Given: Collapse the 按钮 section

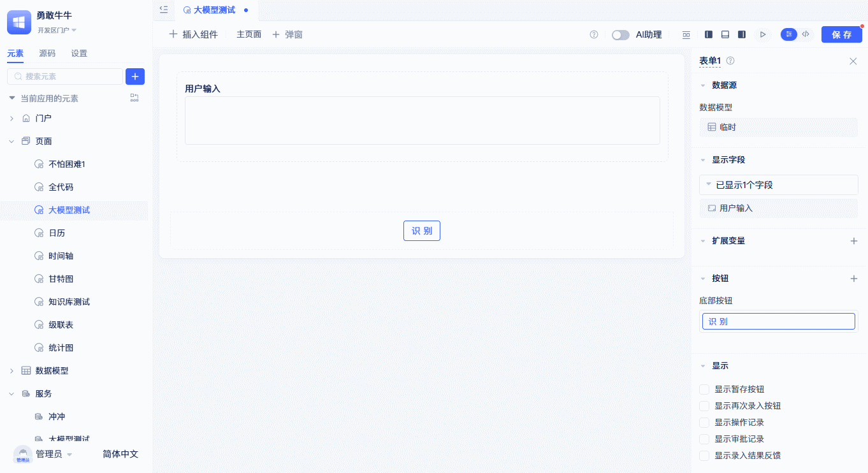Looking at the screenshot, I should click(x=703, y=279).
